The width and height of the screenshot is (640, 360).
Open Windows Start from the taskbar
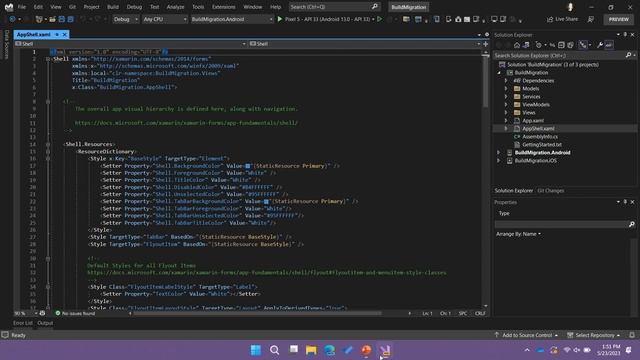coord(256,350)
